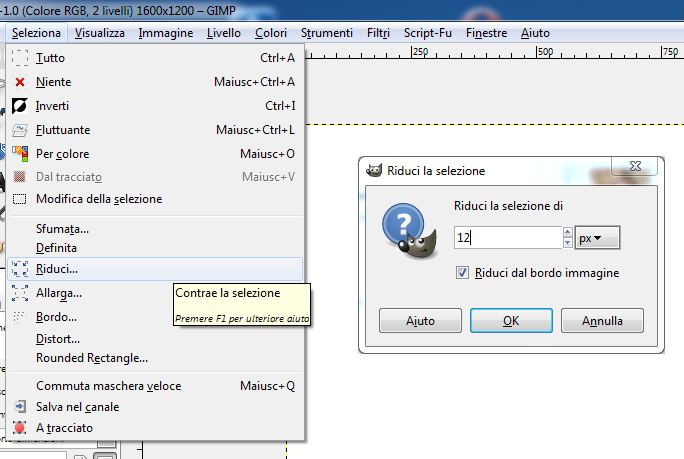Choose the Inverti menu label
This screenshot has width=684, height=459.
click(52, 106)
